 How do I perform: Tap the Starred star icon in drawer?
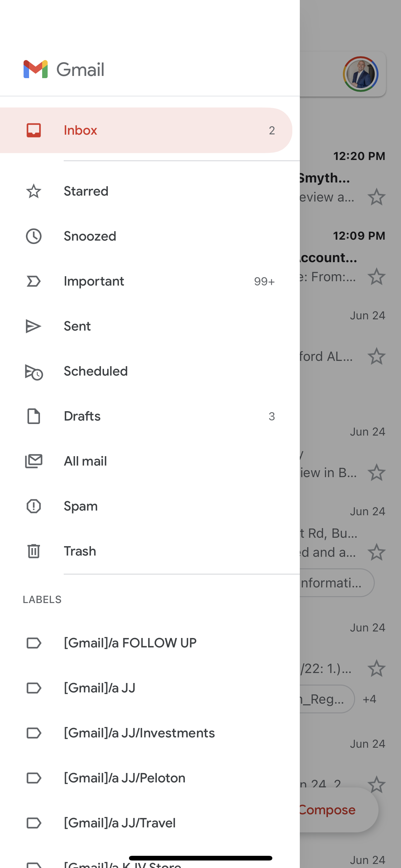pos(34,192)
